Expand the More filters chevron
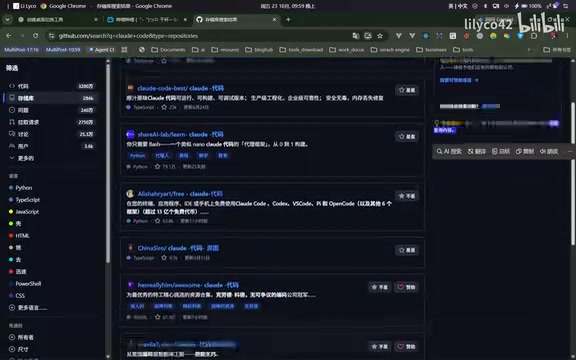The width and height of the screenshot is (576, 360). pyautogui.click(x=12, y=158)
